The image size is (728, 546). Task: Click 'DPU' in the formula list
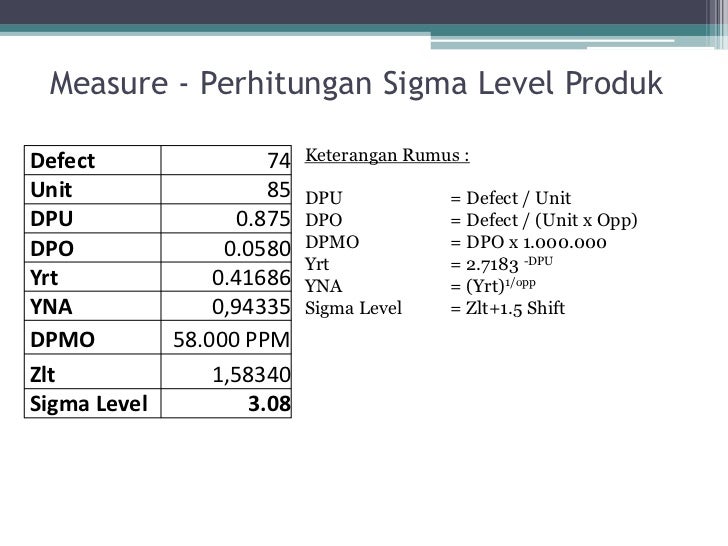pyautogui.click(x=324, y=198)
